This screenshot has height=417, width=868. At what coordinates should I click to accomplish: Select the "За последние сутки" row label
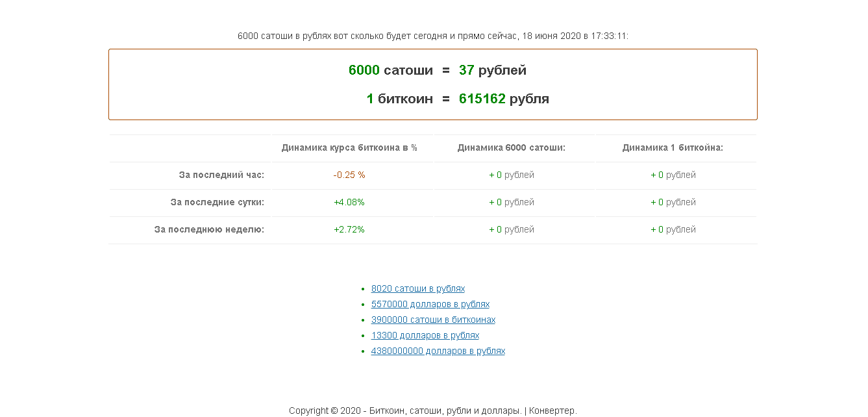217,203
